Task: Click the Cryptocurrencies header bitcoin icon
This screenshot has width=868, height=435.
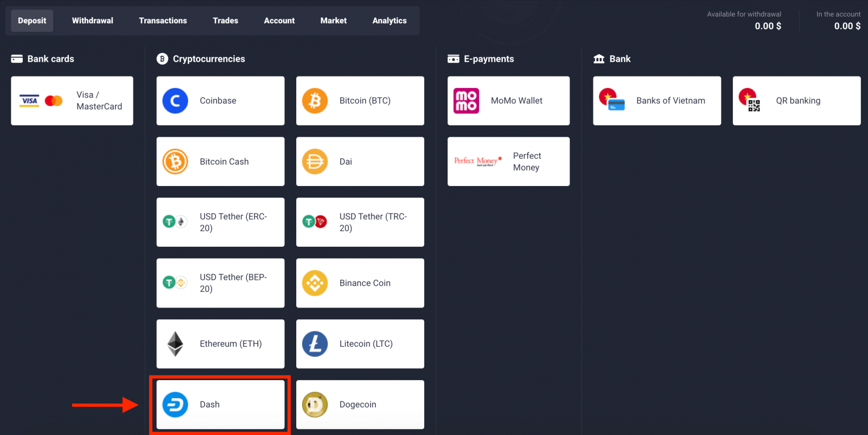Action: [162, 59]
